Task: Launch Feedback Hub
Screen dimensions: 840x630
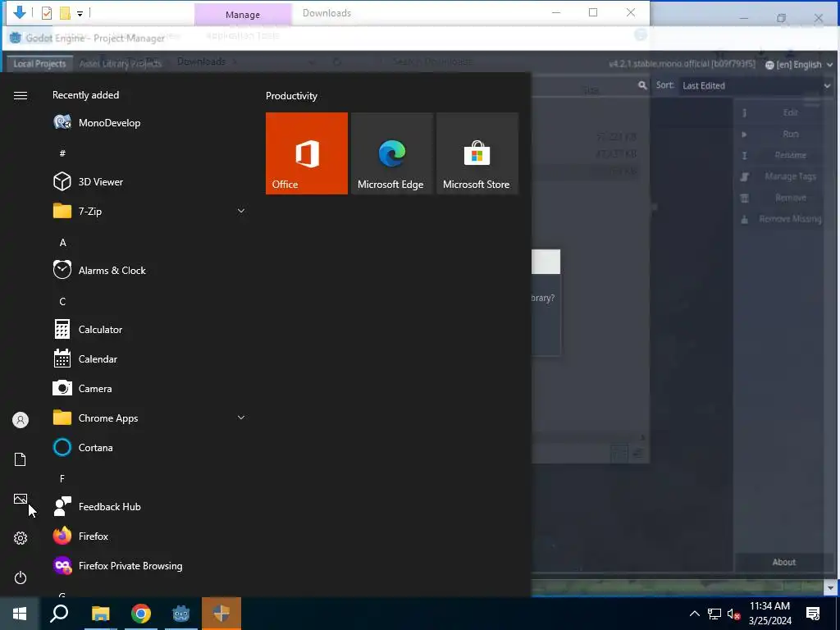Action: (150, 506)
